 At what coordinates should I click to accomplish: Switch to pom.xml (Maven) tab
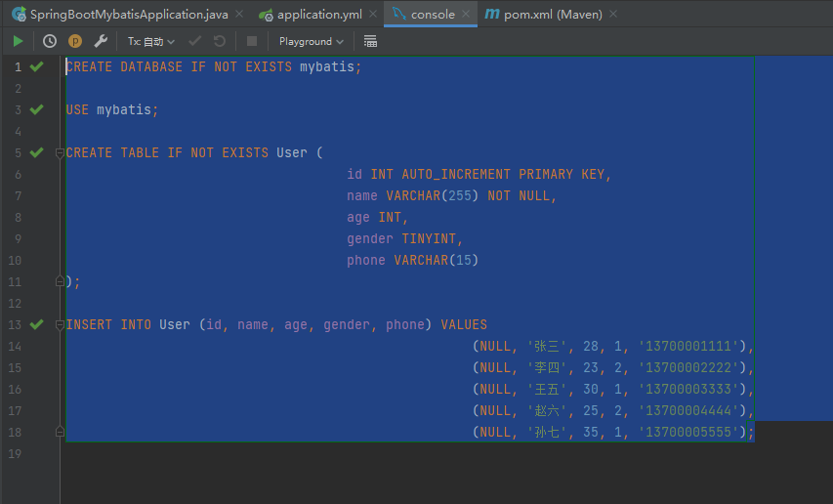tap(553, 15)
